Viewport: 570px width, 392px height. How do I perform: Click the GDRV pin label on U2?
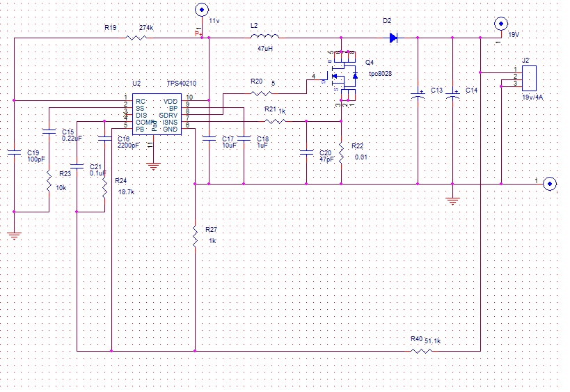click(x=168, y=116)
